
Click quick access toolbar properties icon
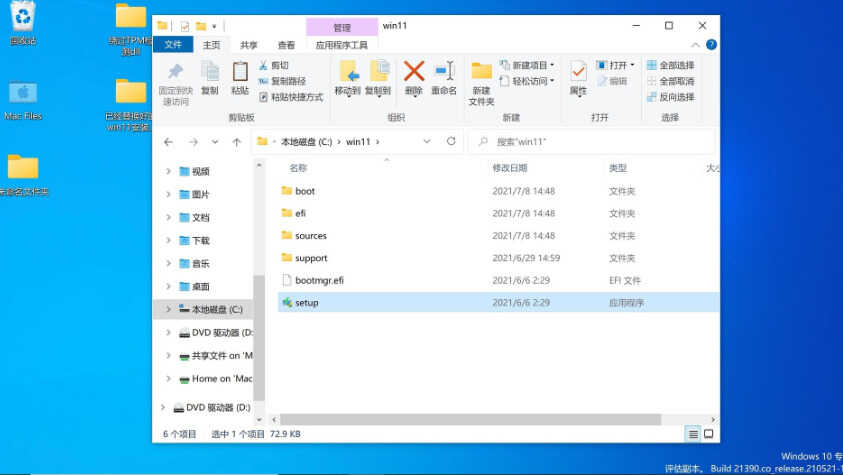click(x=184, y=26)
